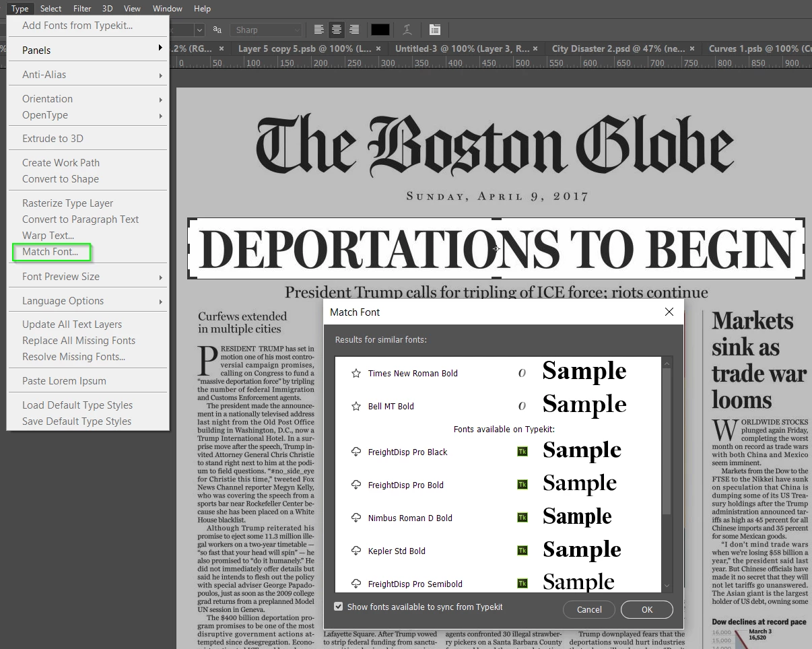Select the Nimbus Roman D Bold result
Viewport: 812px width, 649px height.
498,518
